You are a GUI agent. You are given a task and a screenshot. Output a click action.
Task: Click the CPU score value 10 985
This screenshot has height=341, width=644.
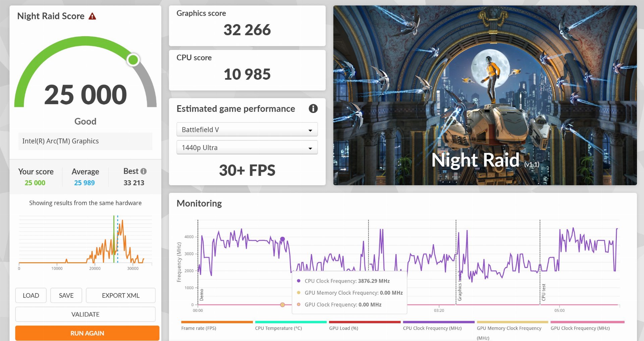(247, 74)
